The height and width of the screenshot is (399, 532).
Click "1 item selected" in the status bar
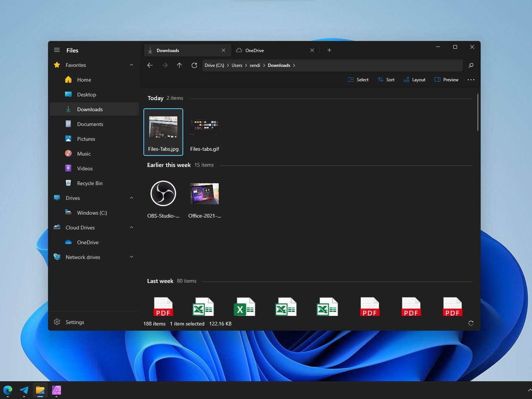[x=187, y=324]
